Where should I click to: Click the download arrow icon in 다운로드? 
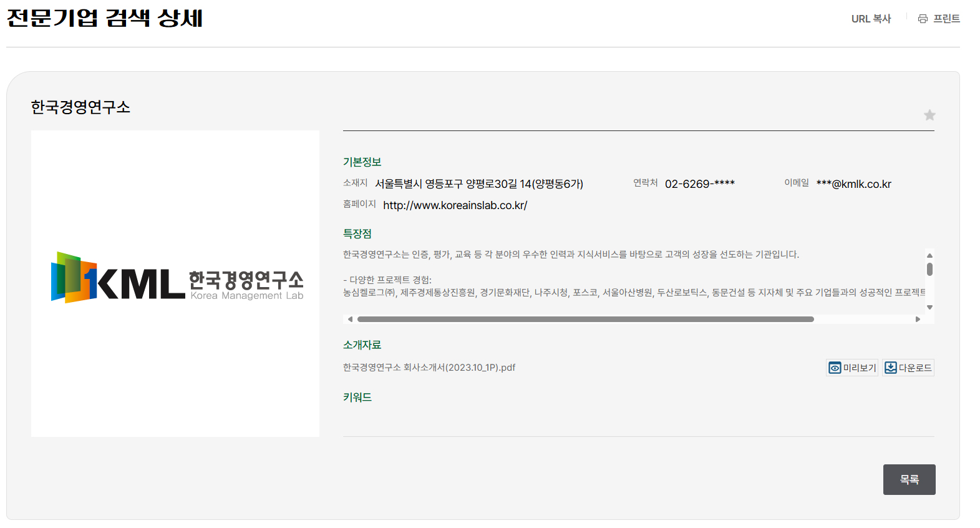891,368
